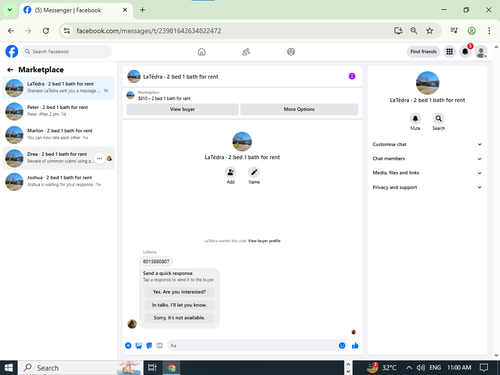Expand Customise chat section
Image resolution: width=500 pixels, height=375 pixels.
[x=427, y=144]
